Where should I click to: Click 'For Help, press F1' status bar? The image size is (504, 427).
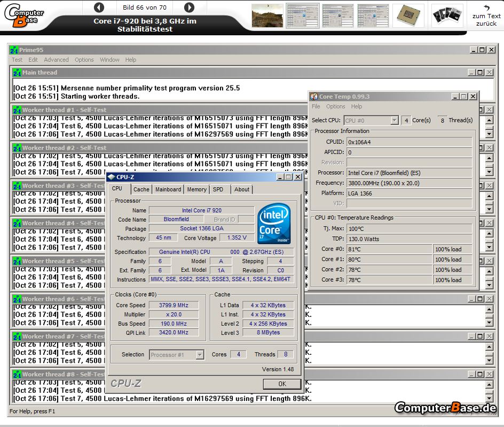pyautogui.click(x=32, y=411)
